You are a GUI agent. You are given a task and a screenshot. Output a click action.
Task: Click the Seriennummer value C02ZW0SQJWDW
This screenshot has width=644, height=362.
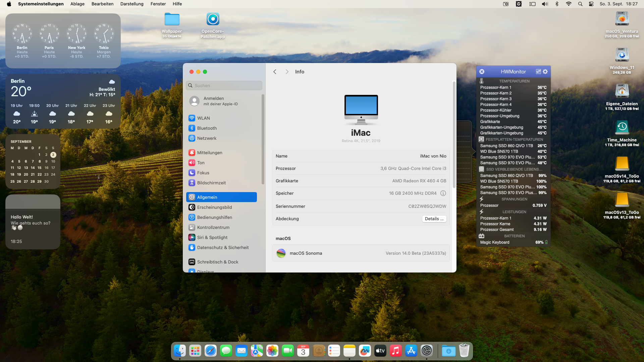(427, 206)
